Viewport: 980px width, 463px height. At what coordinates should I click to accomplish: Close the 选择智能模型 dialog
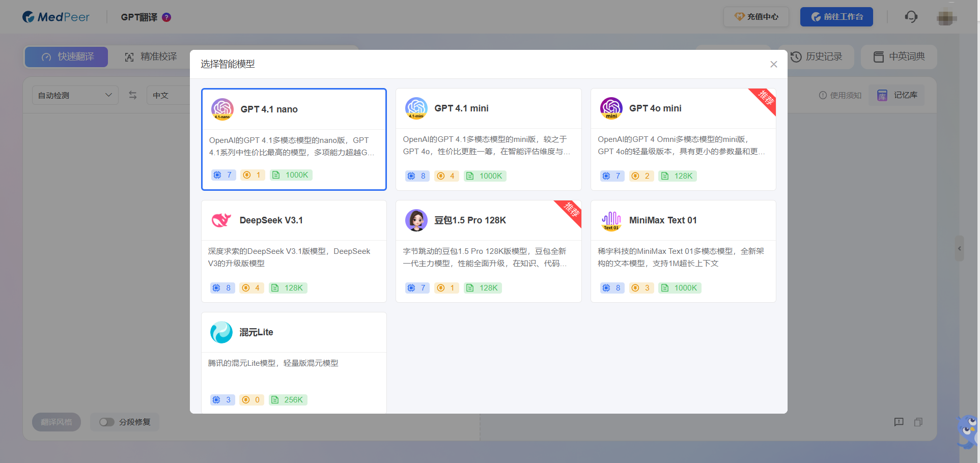click(774, 64)
